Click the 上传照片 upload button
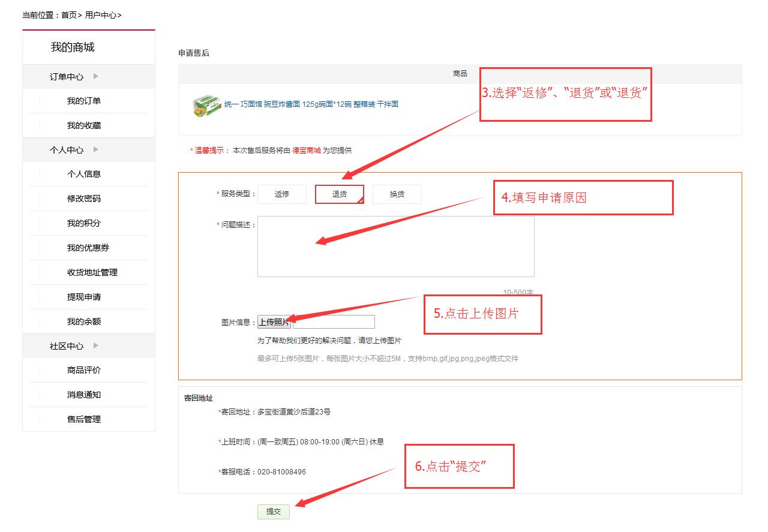The width and height of the screenshot is (768, 532). pos(274,322)
